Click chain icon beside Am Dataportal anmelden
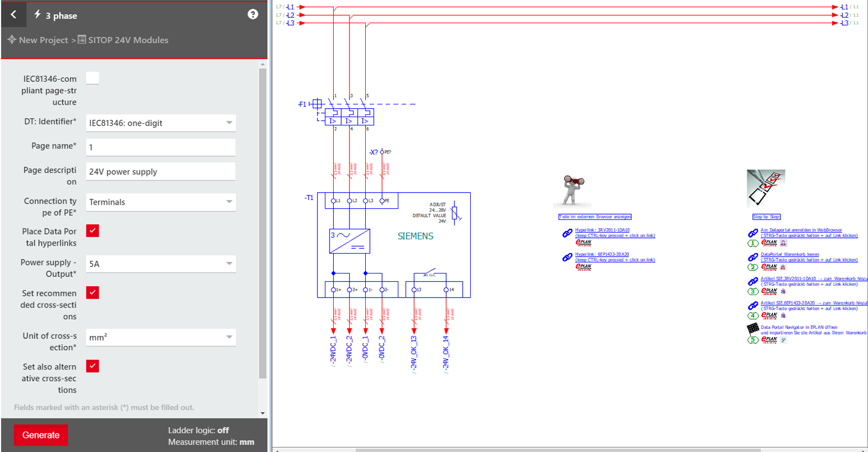Viewport: 868px width, 452px height. click(x=753, y=233)
